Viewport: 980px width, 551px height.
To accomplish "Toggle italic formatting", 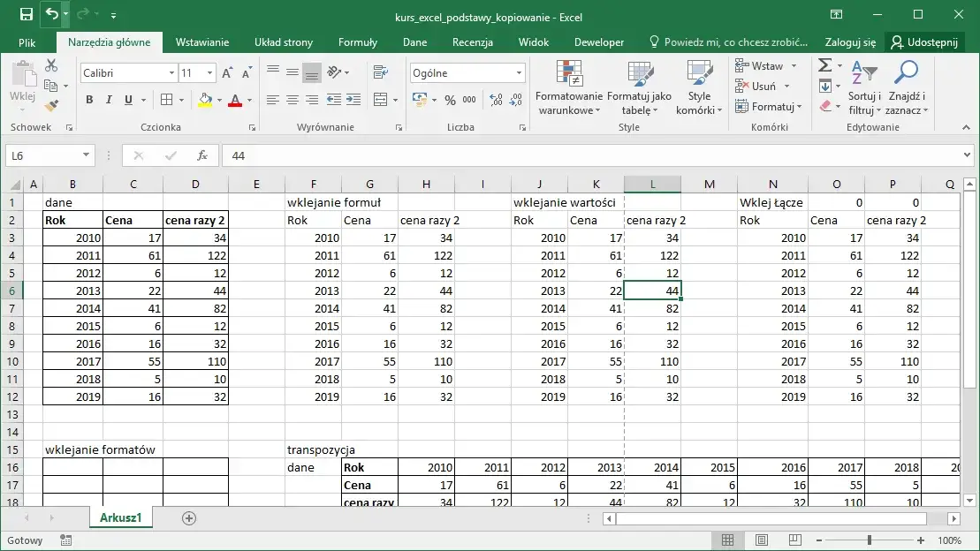I will 110,100.
